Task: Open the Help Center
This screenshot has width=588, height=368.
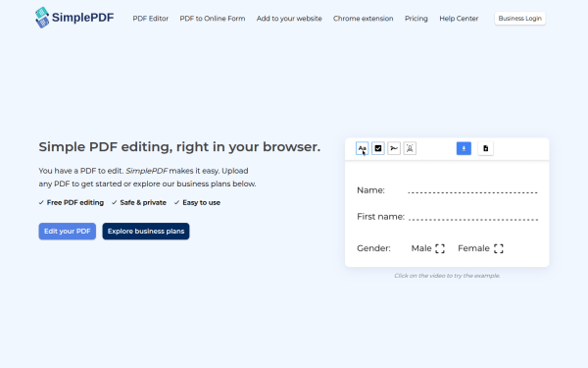Action: [459, 19]
